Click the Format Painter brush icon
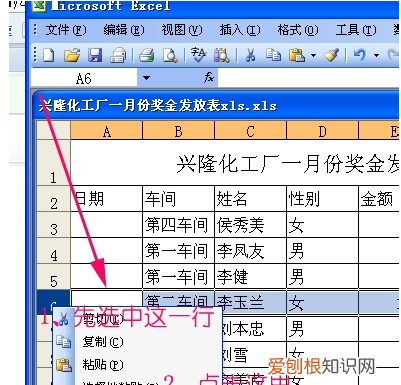The width and height of the screenshot is (401, 385). pos(331,55)
